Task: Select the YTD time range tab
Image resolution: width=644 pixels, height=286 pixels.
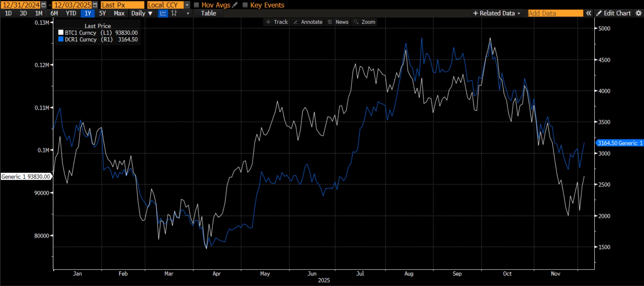Action: pos(71,13)
